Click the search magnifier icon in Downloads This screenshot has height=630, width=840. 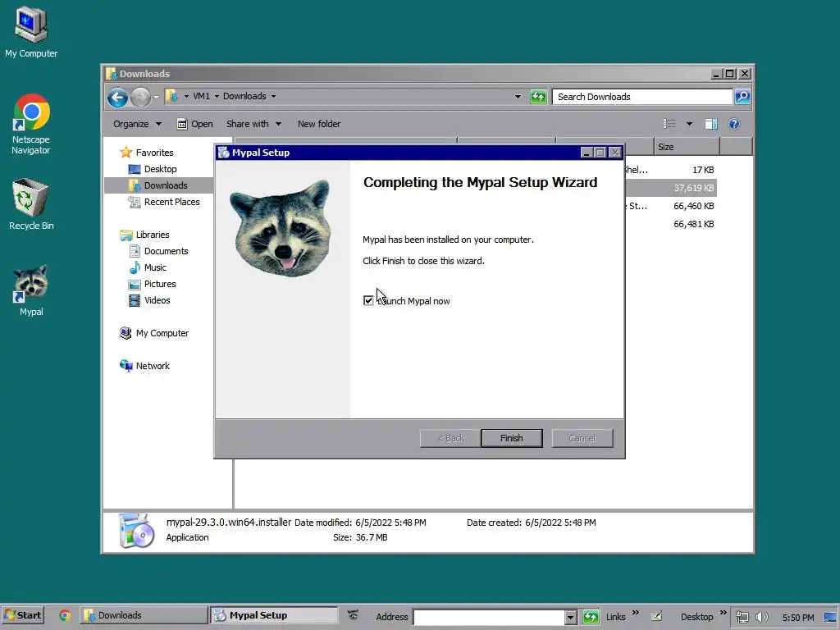[742, 97]
